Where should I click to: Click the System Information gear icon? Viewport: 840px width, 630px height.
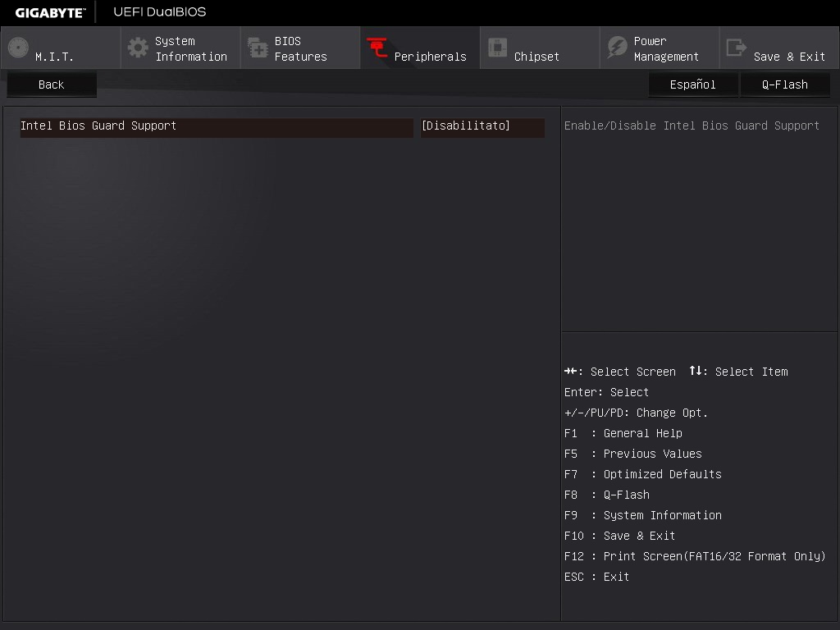[138, 48]
